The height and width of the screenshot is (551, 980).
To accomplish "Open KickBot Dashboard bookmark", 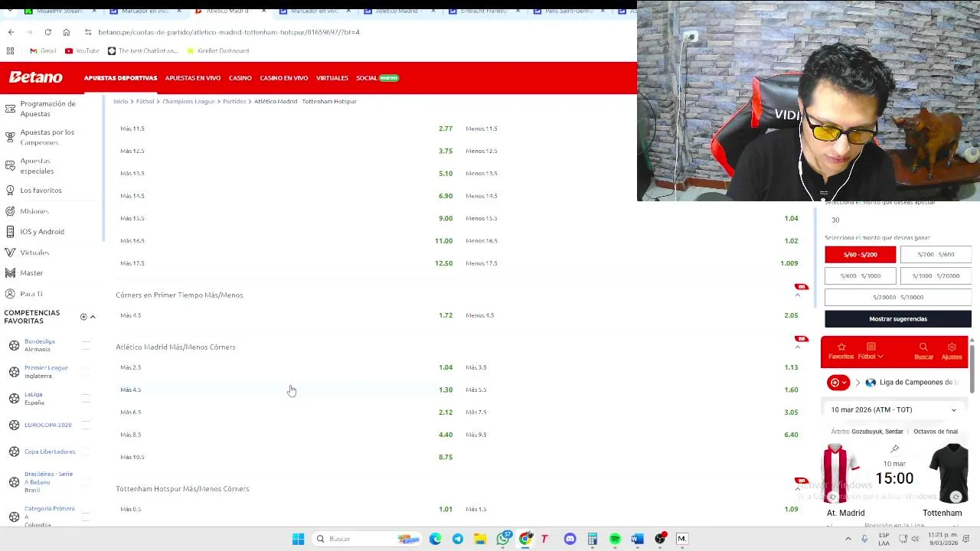I will coord(217,51).
